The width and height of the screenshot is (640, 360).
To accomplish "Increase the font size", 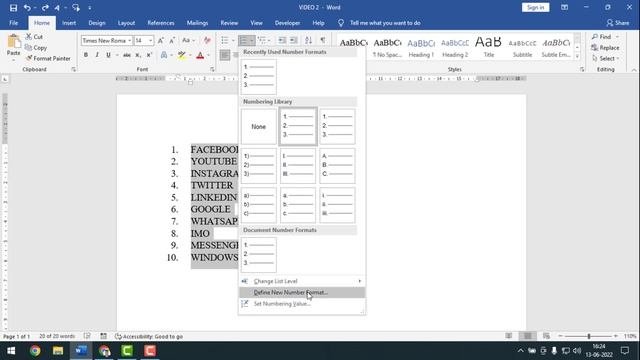I will click(161, 40).
